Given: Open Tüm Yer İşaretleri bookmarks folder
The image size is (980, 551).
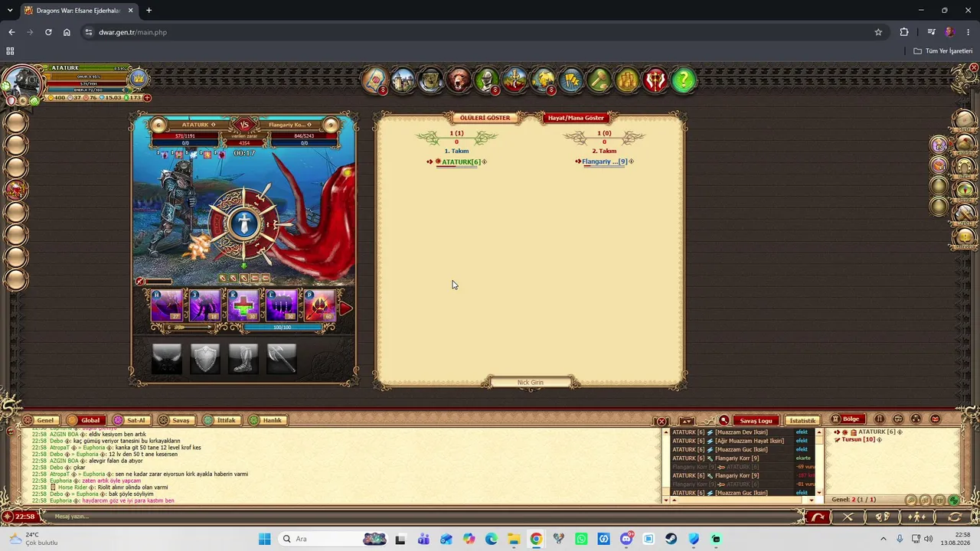Looking at the screenshot, I should point(943,51).
